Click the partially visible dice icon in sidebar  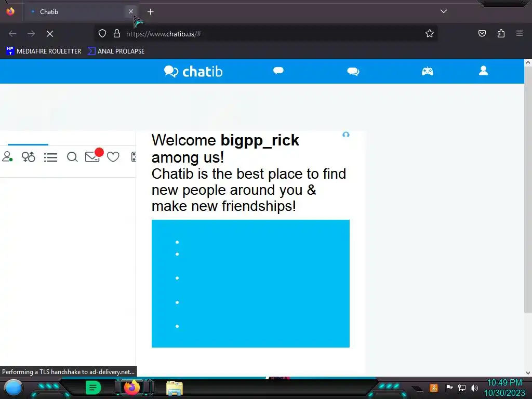coord(134,157)
